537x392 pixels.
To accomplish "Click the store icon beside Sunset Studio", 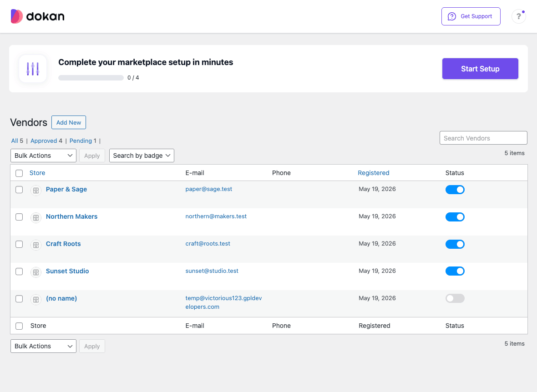I will [36, 272].
